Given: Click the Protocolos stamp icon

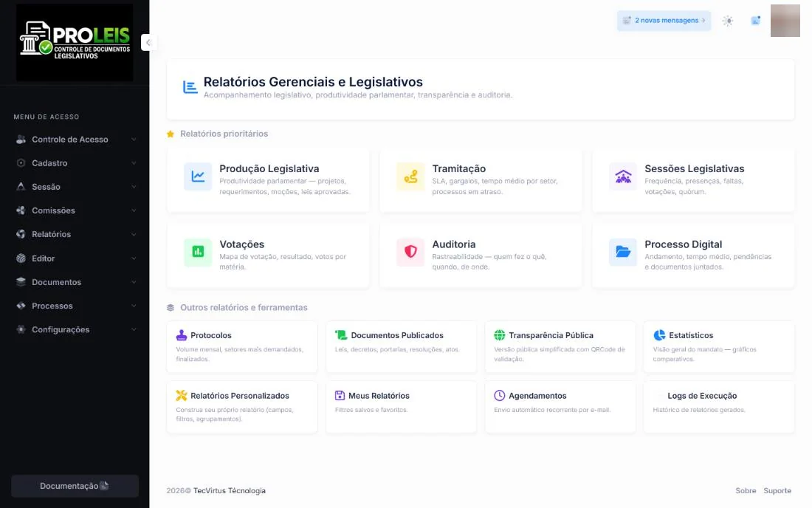Looking at the screenshot, I should (182, 335).
